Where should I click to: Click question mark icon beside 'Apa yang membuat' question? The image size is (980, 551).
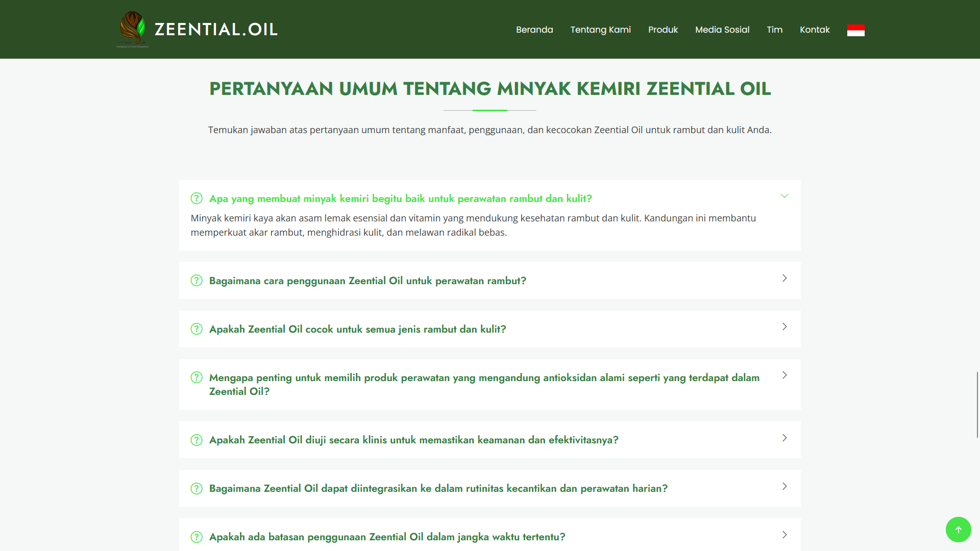[x=197, y=198]
